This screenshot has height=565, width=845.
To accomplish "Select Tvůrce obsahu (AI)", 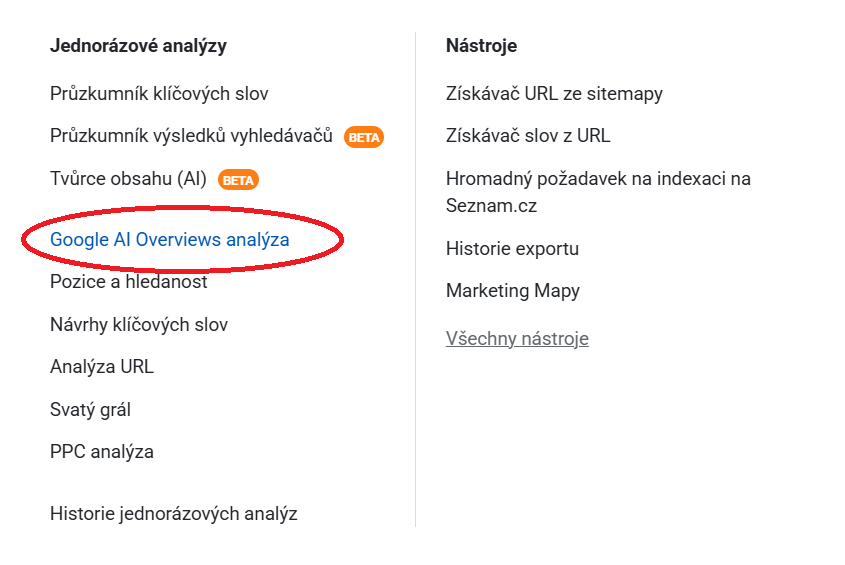I will tap(128, 179).
